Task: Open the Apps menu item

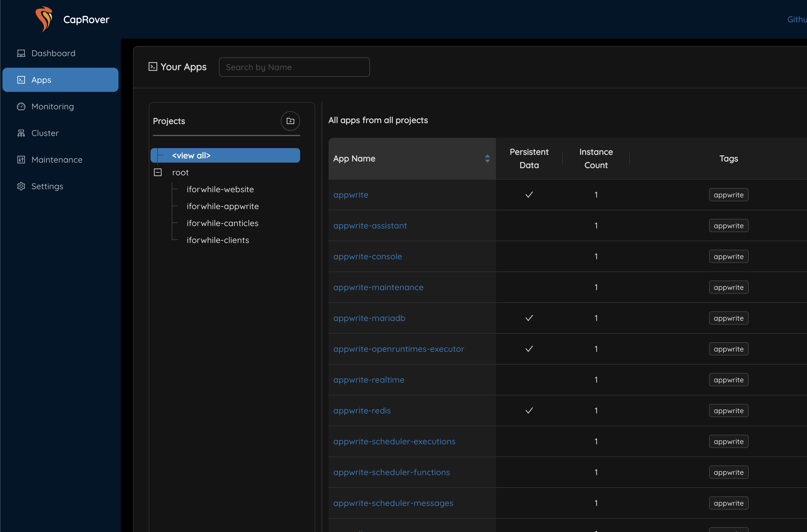Action: pyautogui.click(x=60, y=80)
